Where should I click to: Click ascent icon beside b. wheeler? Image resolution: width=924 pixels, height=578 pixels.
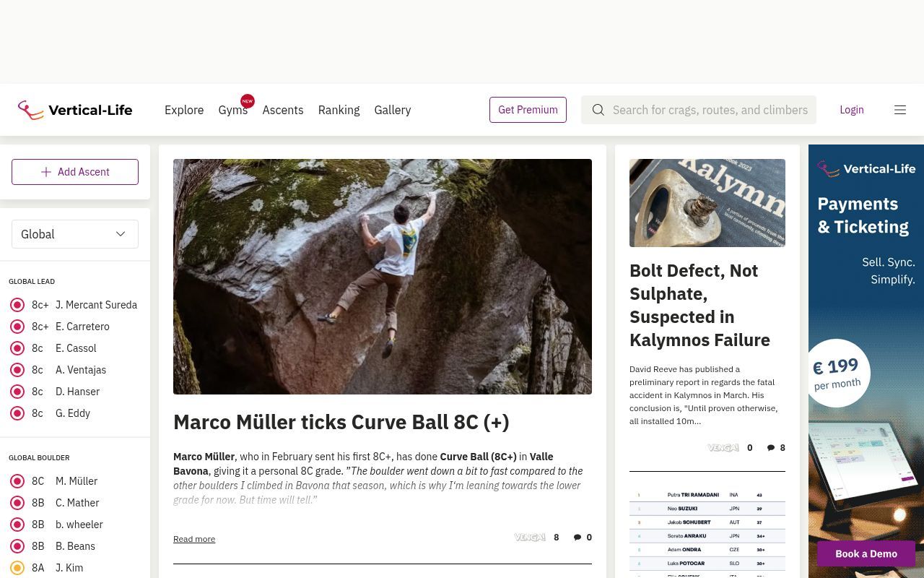pos(17,525)
